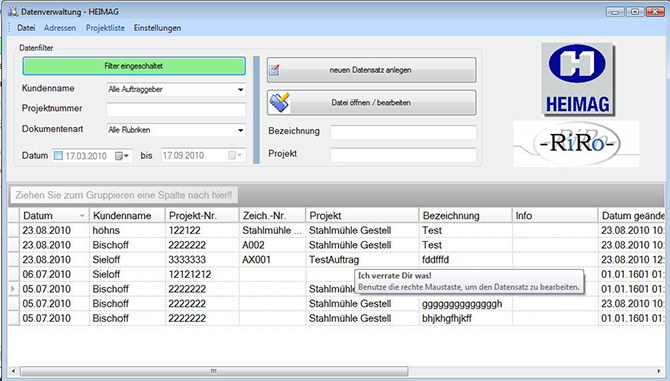670x381 pixels.
Task: Select the cell 'A002'
Action: pos(272,245)
